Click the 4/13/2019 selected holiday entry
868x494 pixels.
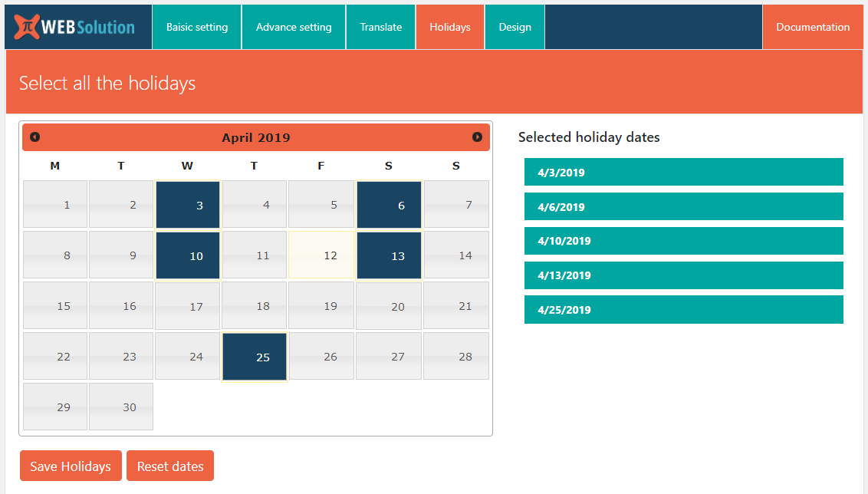coord(684,275)
